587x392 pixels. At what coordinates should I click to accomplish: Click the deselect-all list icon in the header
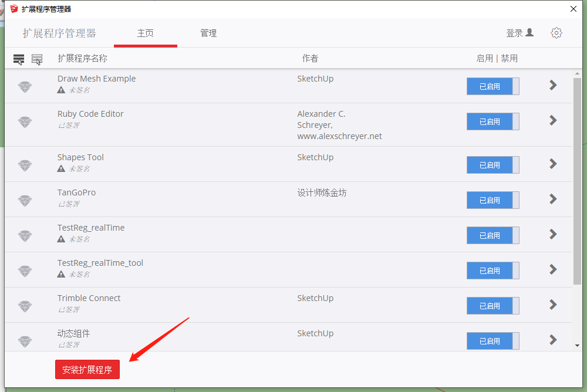36,59
